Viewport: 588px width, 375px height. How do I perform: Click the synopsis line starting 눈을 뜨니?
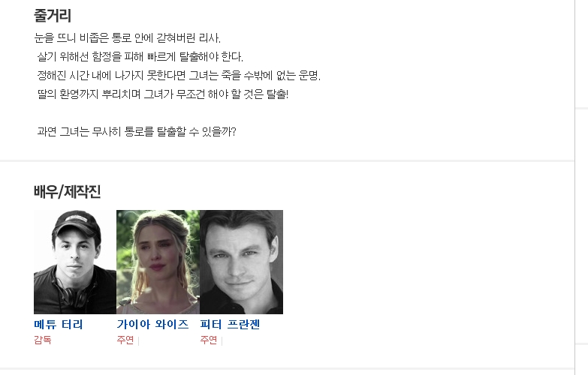click(127, 37)
